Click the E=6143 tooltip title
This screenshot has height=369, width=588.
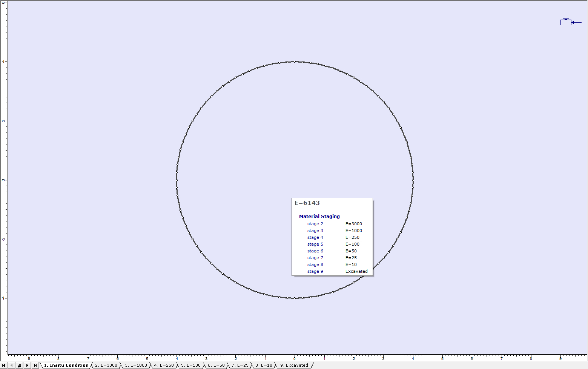(307, 203)
